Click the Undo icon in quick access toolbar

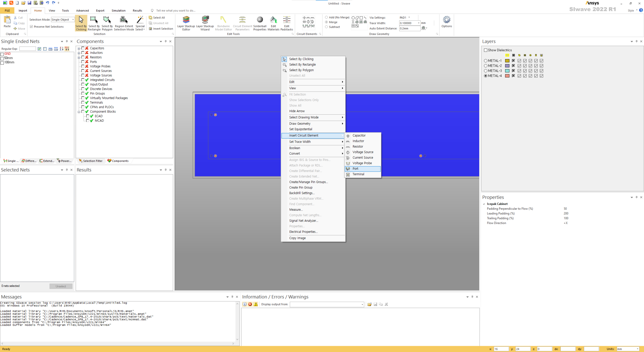47,3
